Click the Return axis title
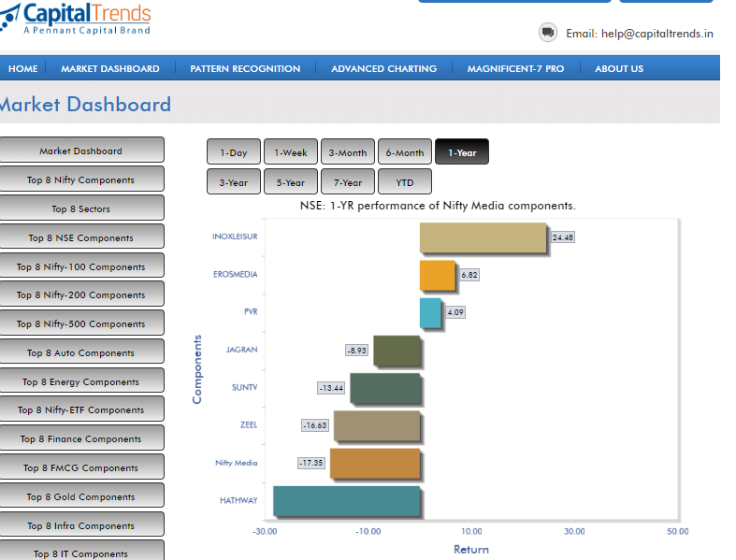The image size is (736, 560). (x=471, y=550)
